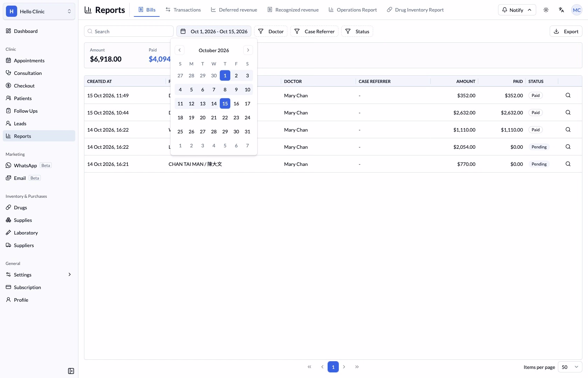Switch to Recognized revenue tab

293,10
